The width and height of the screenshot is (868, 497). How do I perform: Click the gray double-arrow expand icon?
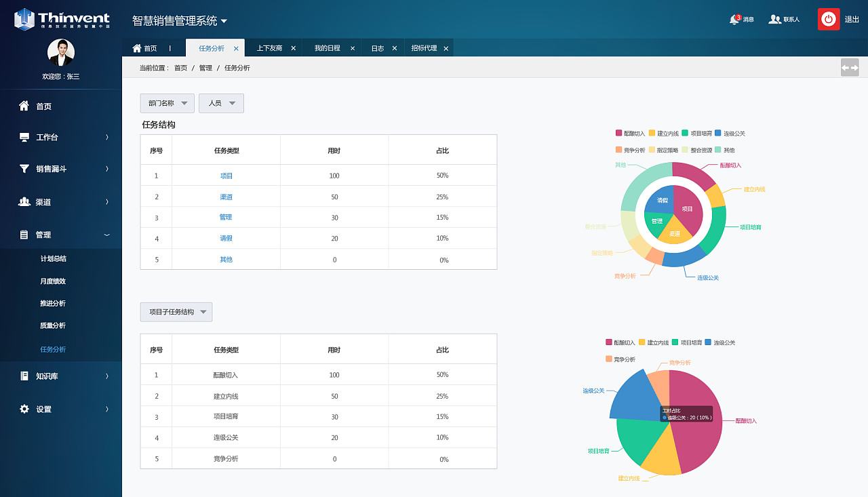pyautogui.click(x=849, y=67)
